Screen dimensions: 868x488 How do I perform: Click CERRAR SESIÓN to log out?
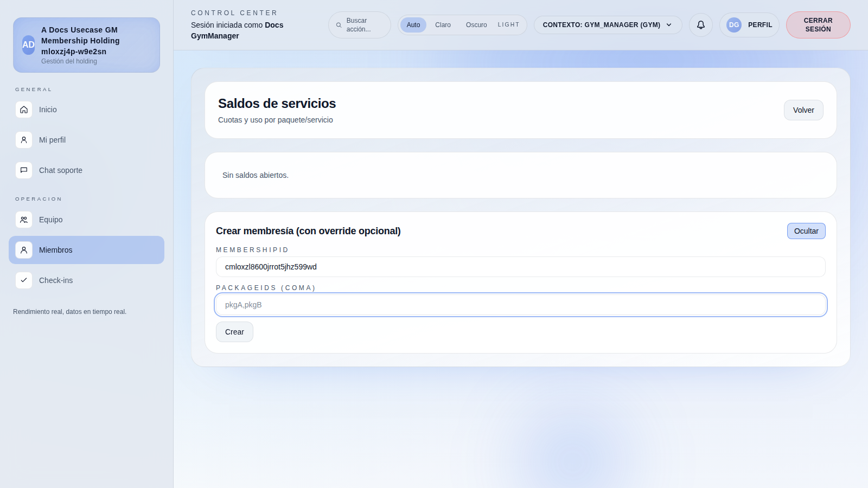(x=818, y=25)
